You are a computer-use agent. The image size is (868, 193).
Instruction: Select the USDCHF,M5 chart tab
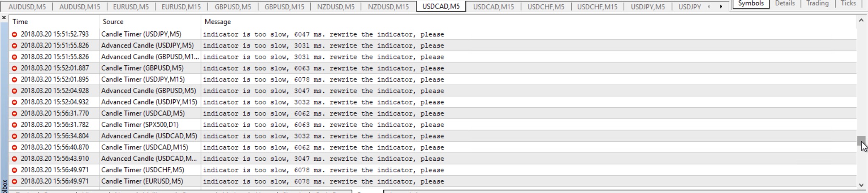click(546, 7)
